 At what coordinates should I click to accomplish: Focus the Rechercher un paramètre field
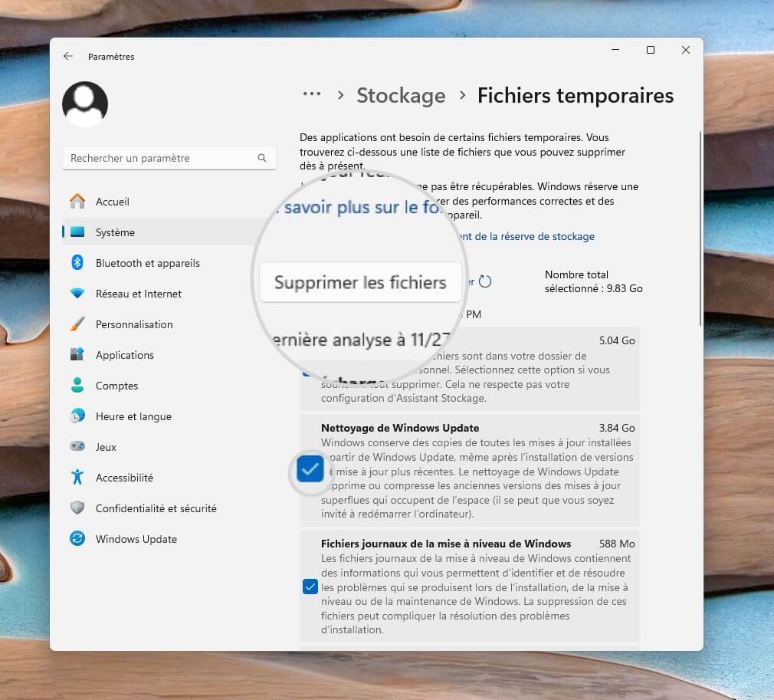(x=169, y=158)
